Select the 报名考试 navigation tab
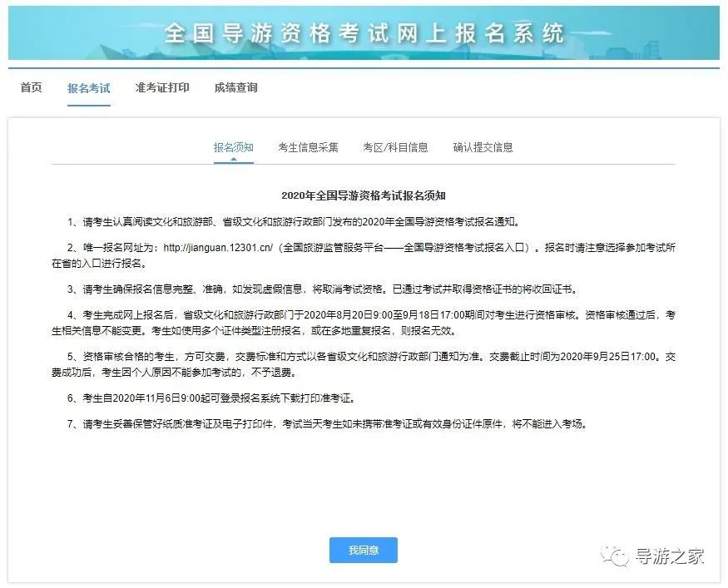 pos(88,87)
